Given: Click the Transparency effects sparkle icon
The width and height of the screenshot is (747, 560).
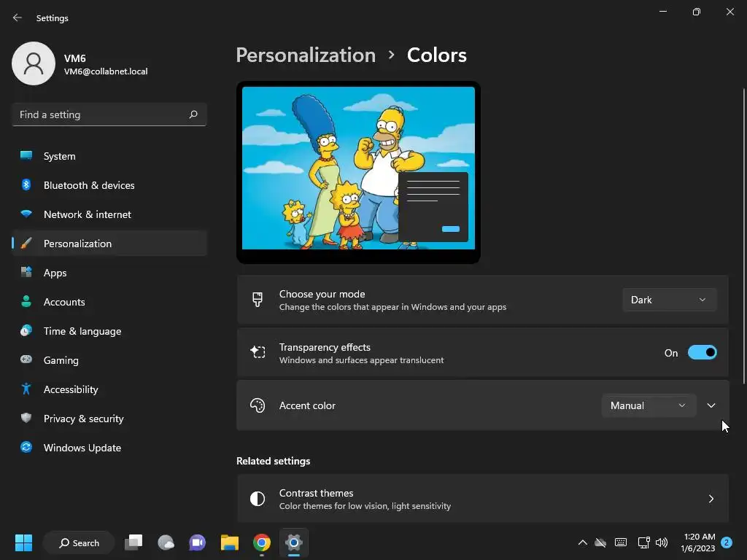Looking at the screenshot, I should 258,352.
